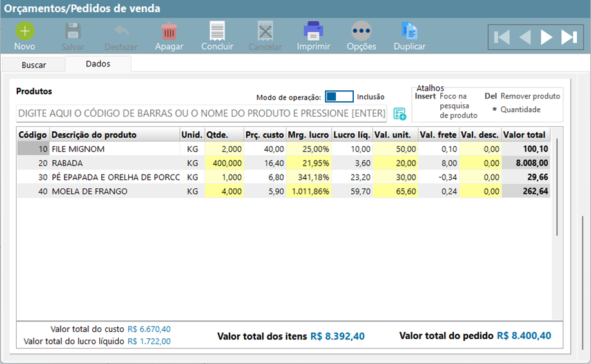The width and height of the screenshot is (591, 364).
Task: Click the Valor total column header
Action: coord(525,135)
